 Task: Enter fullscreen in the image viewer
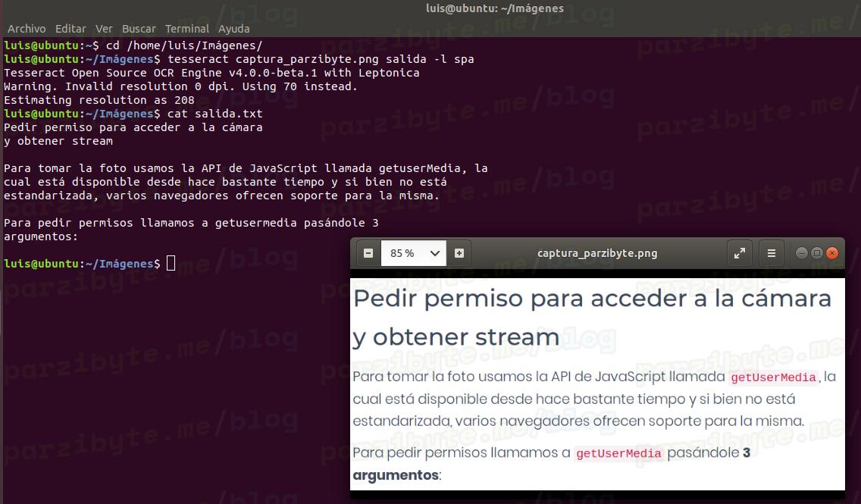(x=739, y=253)
